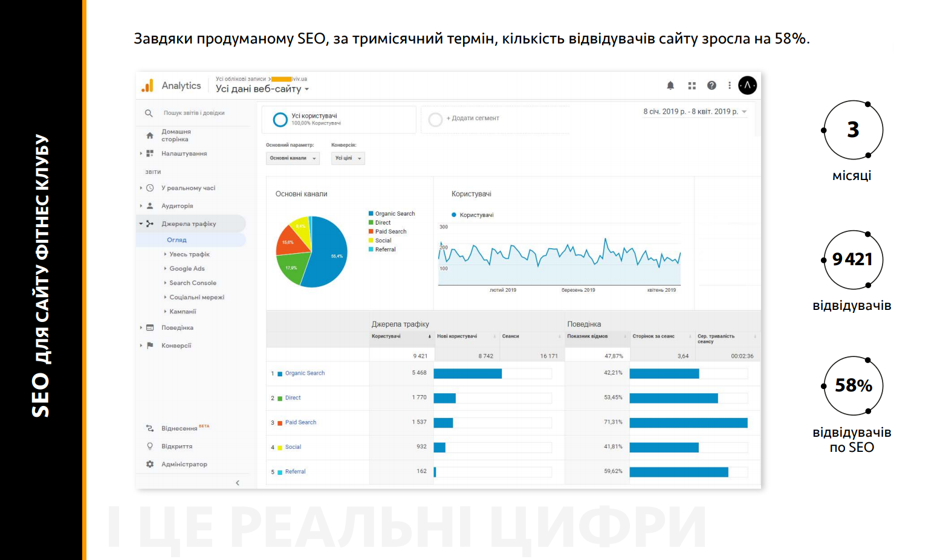Click the clock icon for У реальному часі
The height and width of the screenshot is (560, 940).
(150, 188)
